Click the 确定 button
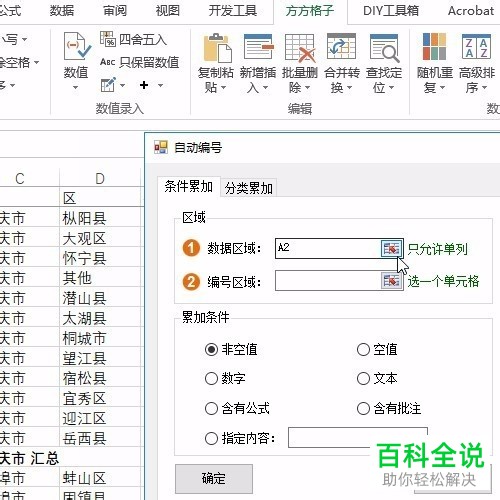 [214, 479]
